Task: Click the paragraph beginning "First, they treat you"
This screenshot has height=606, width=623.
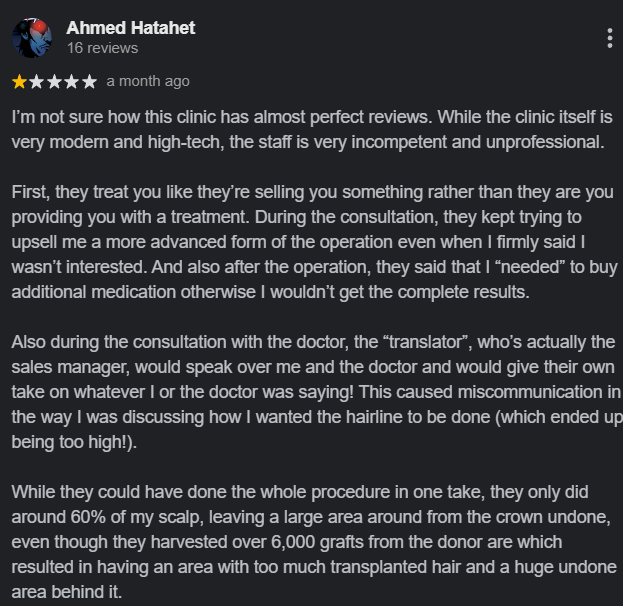Action: tap(314, 242)
